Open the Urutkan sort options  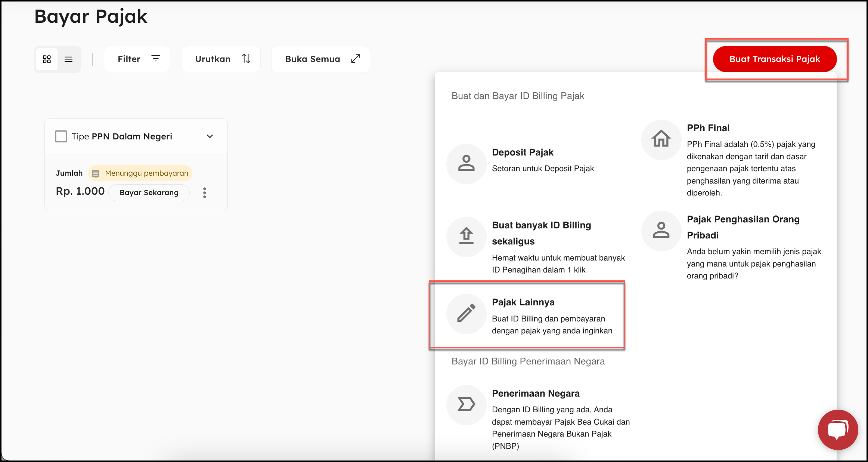(x=221, y=59)
